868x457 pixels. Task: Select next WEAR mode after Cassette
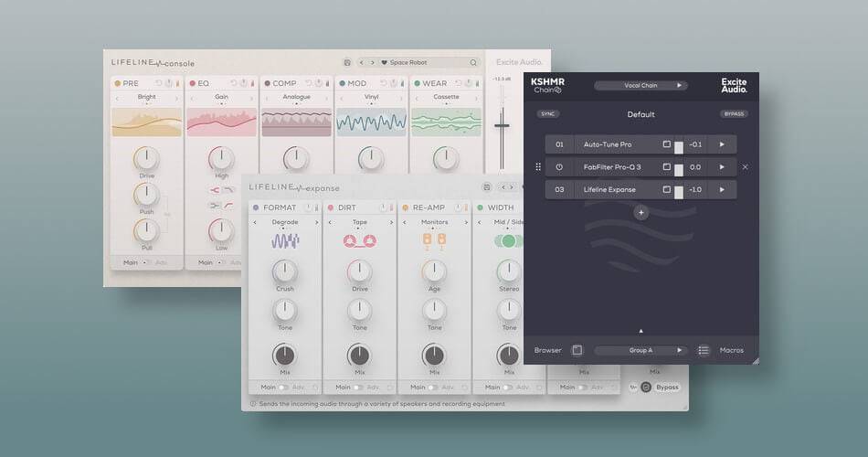pos(476,99)
